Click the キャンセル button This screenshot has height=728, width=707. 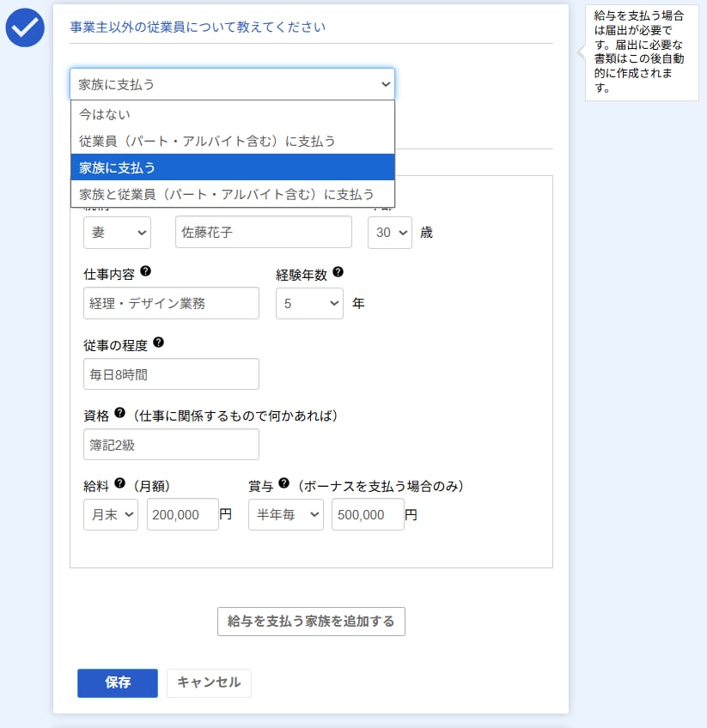(209, 683)
